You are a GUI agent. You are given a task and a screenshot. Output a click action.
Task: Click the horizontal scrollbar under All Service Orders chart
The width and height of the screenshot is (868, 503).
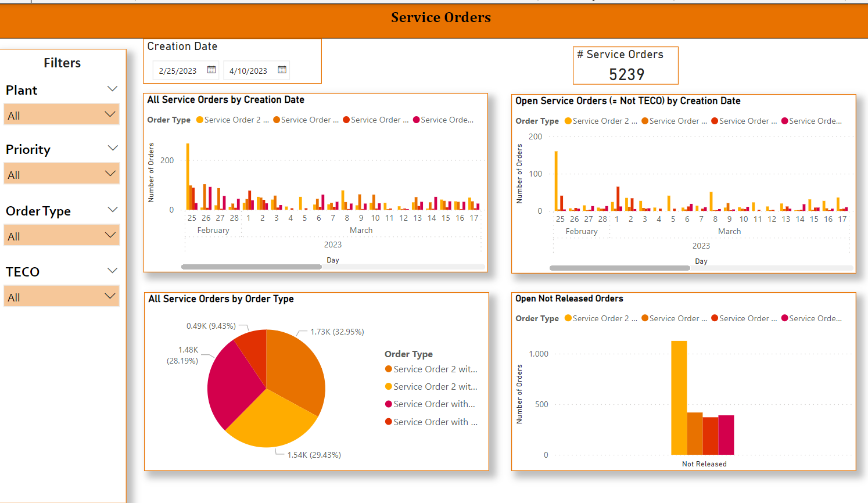point(252,267)
